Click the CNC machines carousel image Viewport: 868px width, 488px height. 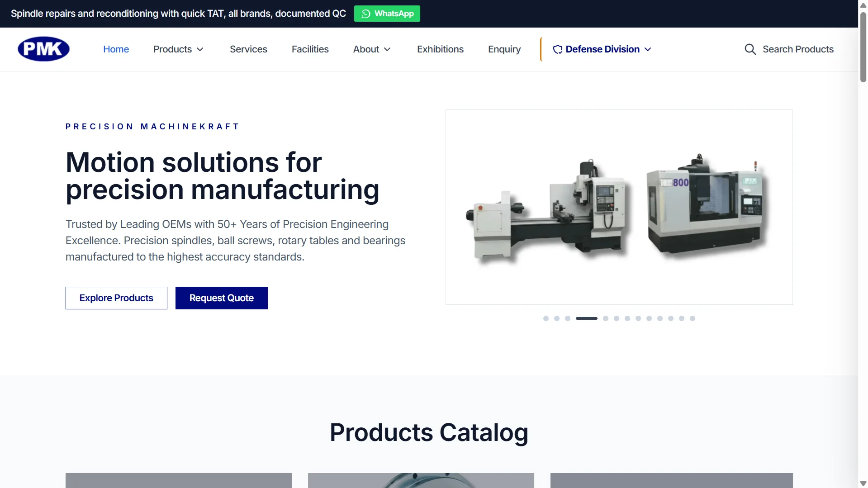619,207
